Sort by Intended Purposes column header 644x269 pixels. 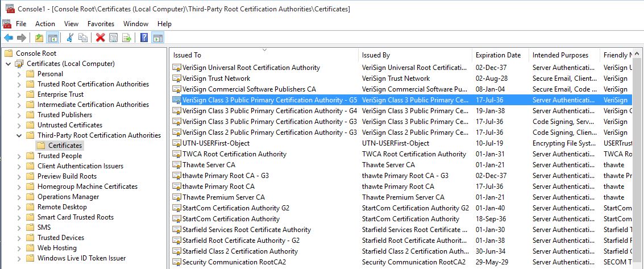pyautogui.click(x=564, y=55)
